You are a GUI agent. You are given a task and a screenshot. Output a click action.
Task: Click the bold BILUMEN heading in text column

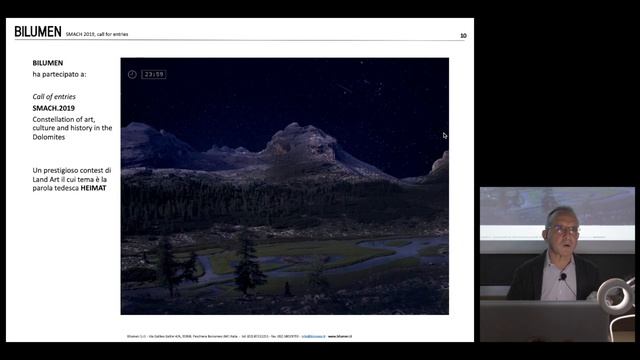[x=48, y=63]
